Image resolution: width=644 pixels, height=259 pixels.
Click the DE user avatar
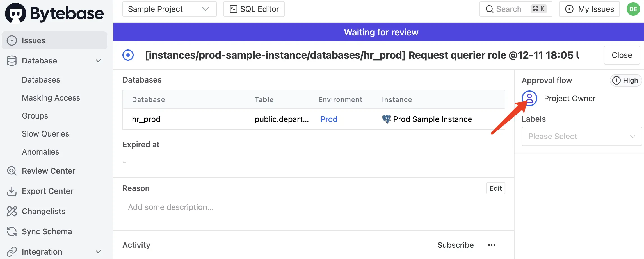tap(633, 9)
